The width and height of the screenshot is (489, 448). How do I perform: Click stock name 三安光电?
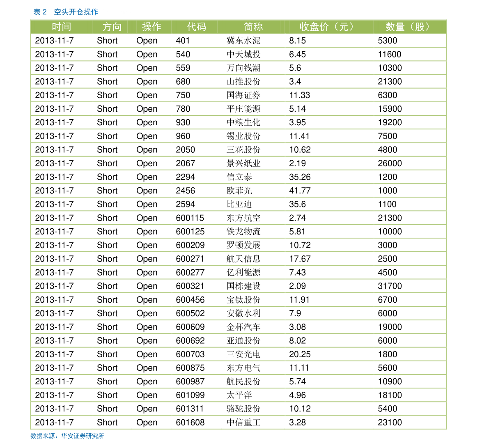243,354
